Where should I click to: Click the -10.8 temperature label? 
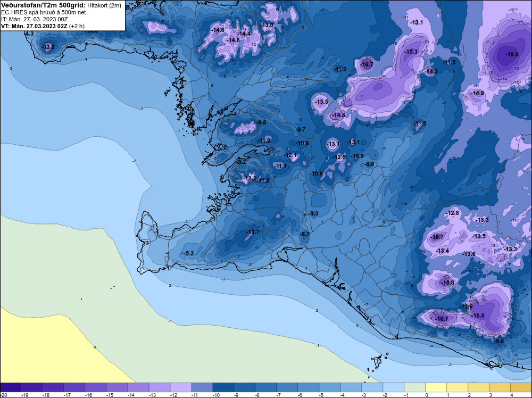click(302, 143)
